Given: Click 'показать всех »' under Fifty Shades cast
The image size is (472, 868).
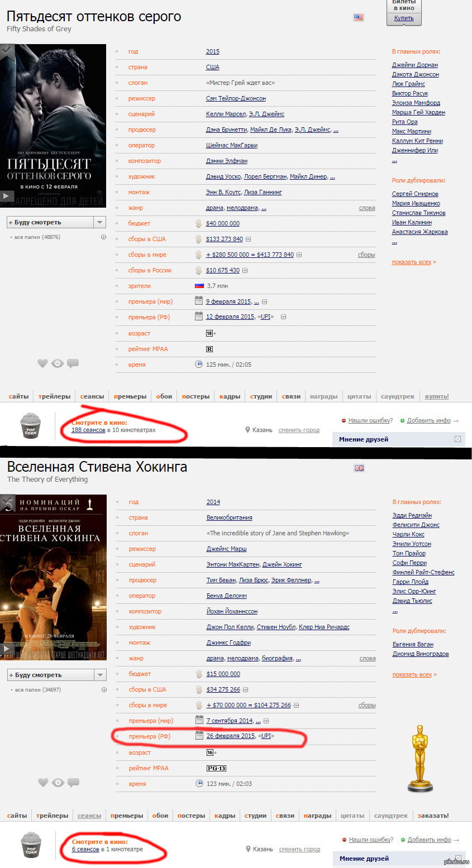Looking at the screenshot, I should click(414, 262).
